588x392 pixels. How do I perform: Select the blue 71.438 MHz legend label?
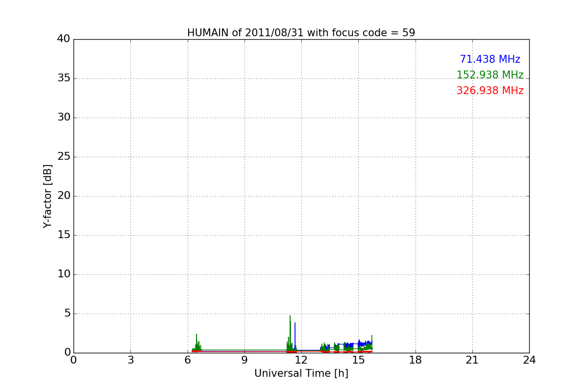(x=490, y=59)
